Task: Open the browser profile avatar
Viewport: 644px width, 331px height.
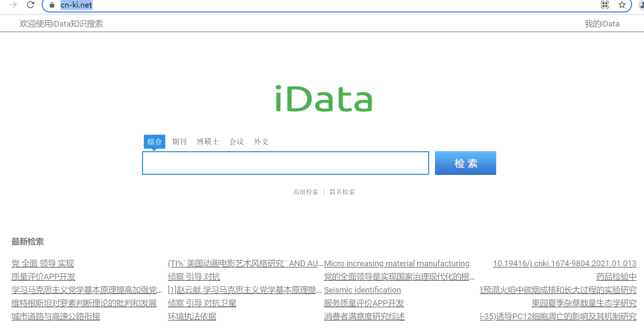Action: click(x=641, y=5)
